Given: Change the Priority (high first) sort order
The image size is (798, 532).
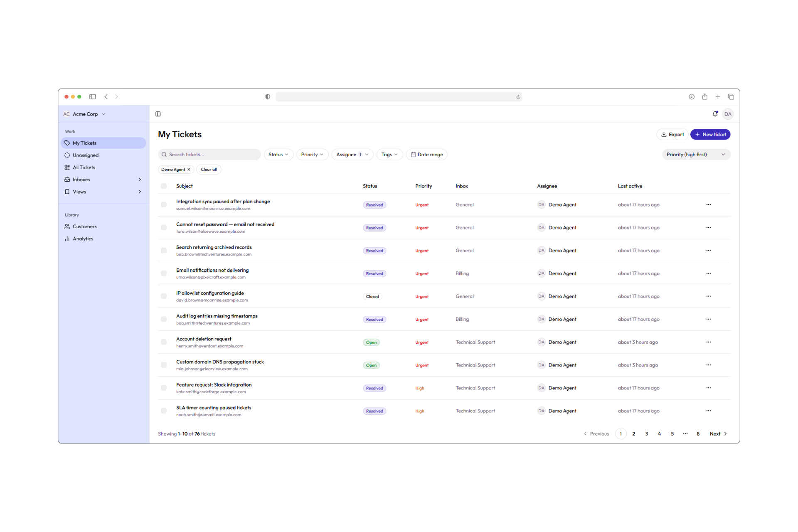Looking at the screenshot, I should [x=696, y=155].
